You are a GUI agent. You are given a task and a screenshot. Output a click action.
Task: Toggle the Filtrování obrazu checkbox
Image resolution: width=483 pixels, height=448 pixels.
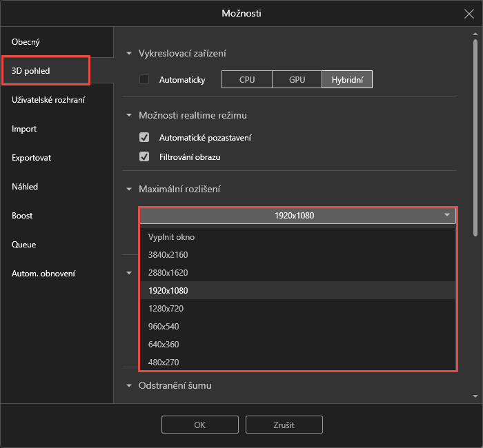(144, 156)
